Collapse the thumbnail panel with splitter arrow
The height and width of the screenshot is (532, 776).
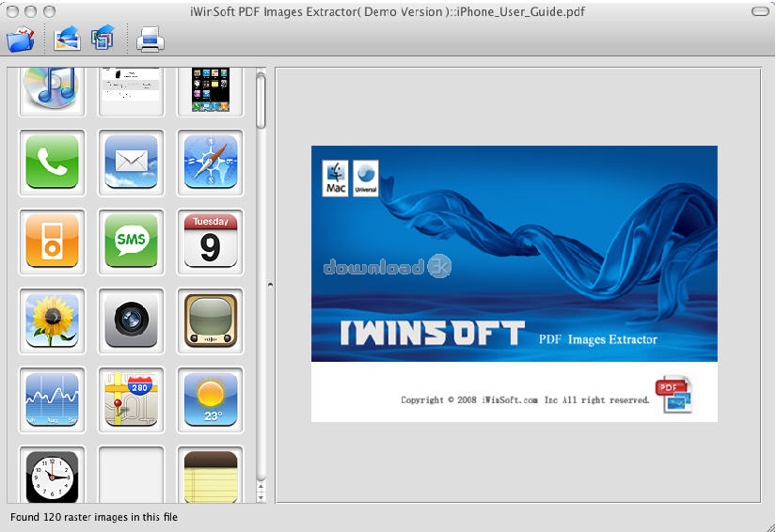click(270, 284)
